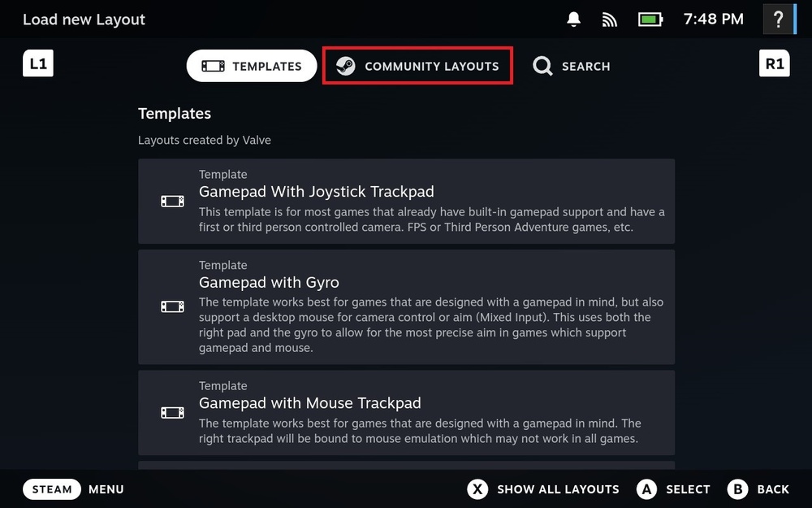812x508 pixels.
Task: Click the gamepad icon on Gamepad with Gyro
Action: 172,306
